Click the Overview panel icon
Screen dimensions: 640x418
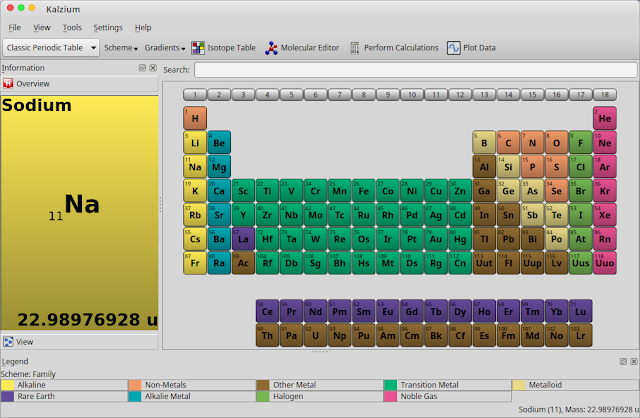coord(8,84)
